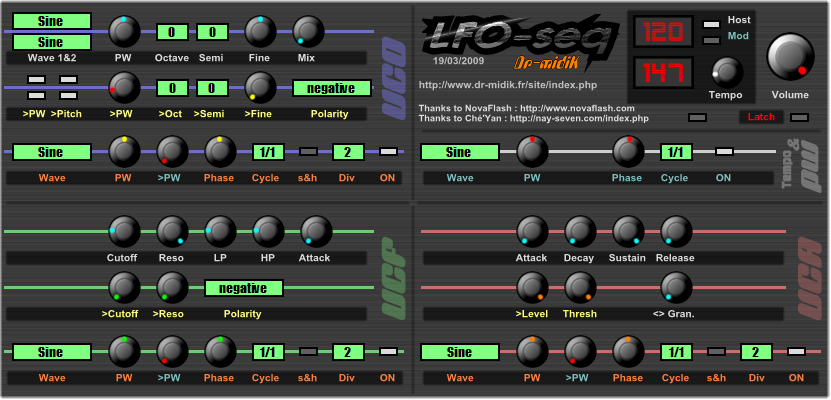This screenshot has width=831, height=400.
Task: Click the VCO Mix knob
Action: coord(308,31)
